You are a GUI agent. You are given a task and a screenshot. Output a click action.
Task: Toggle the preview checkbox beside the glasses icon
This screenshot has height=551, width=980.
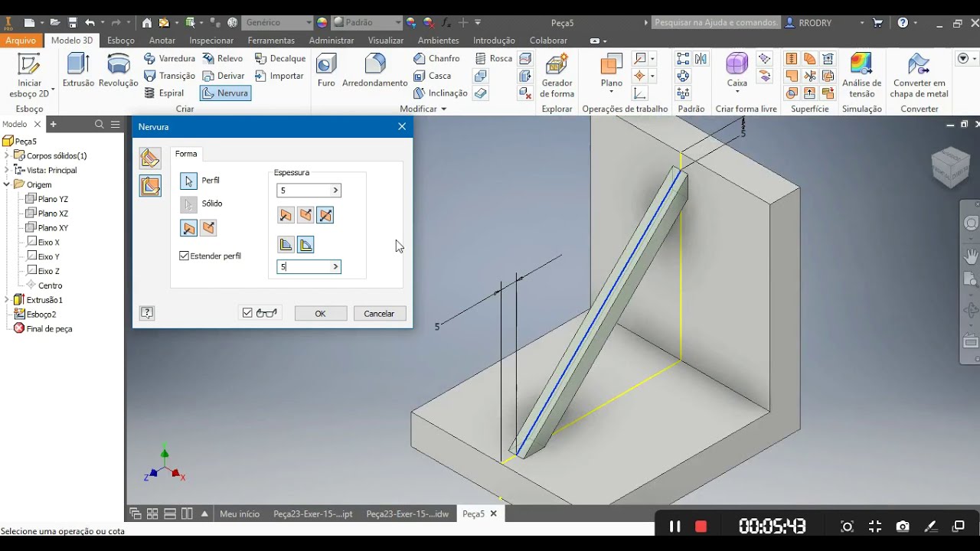pyautogui.click(x=247, y=313)
